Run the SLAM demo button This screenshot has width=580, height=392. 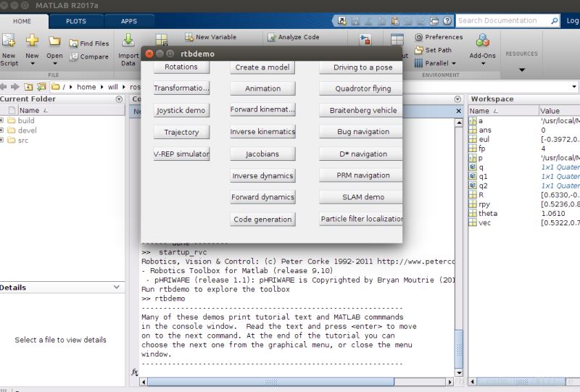click(362, 197)
